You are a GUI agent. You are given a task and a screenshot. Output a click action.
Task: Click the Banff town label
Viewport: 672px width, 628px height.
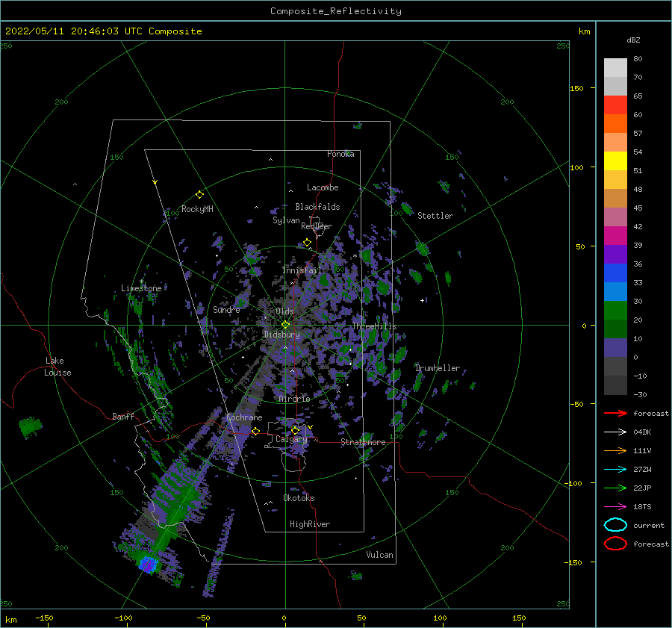pyautogui.click(x=123, y=416)
